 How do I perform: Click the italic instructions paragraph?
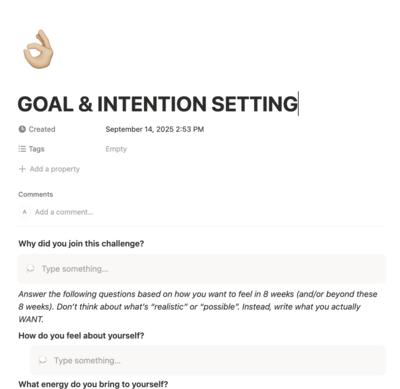pyautogui.click(x=198, y=307)
